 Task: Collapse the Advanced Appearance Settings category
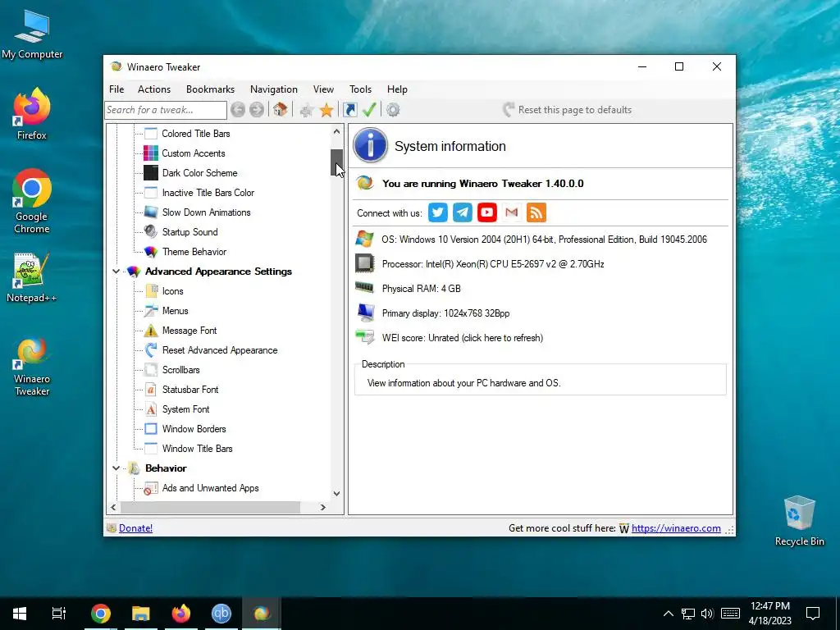[x=116, y=272]
